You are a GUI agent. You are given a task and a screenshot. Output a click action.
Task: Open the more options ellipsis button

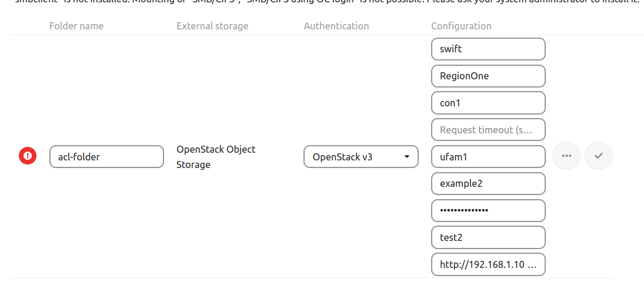(x=566, y=156)
